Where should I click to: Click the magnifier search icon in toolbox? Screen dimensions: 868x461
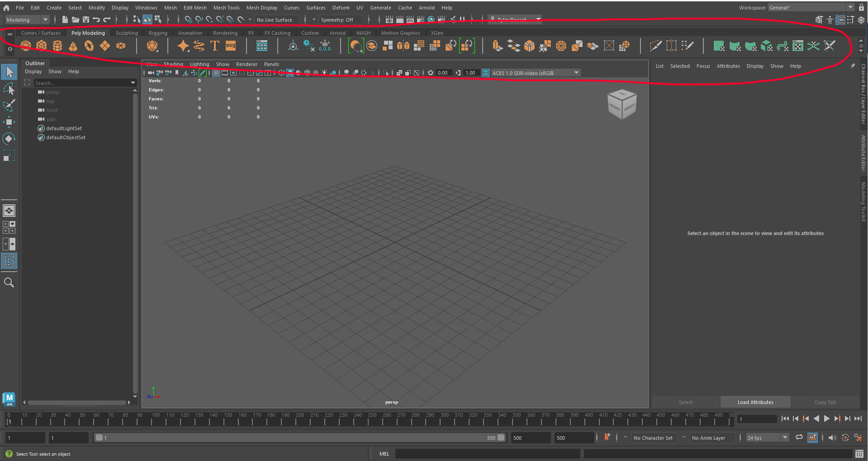[9, 283]
